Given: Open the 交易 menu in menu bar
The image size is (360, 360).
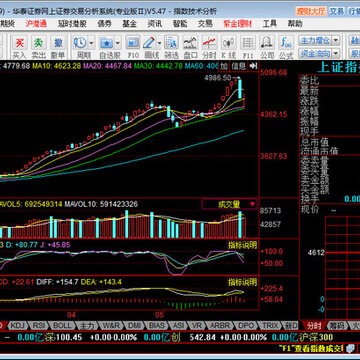Looking at the screenshot, I should click(205, 24).
